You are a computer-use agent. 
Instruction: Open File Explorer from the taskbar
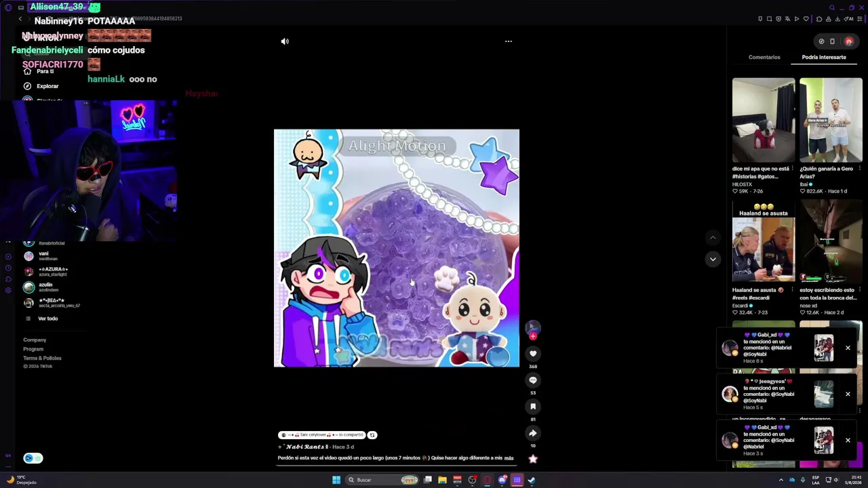click(x=442, y=480)
